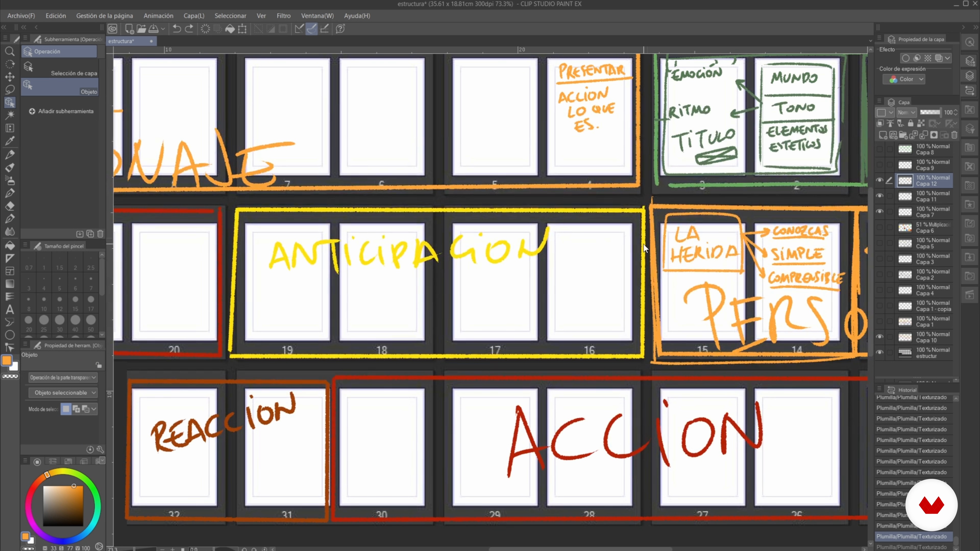The width and height of the screenshot is (980, 551).
Task: Open the layer blending mode dropdown
Action: coord(906,112)
